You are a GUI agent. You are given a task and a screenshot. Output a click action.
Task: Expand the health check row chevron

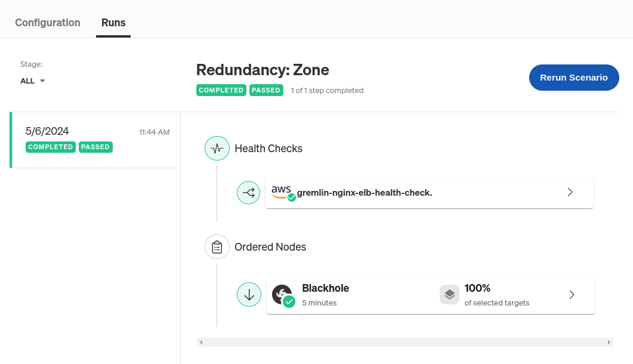(570, 192)
